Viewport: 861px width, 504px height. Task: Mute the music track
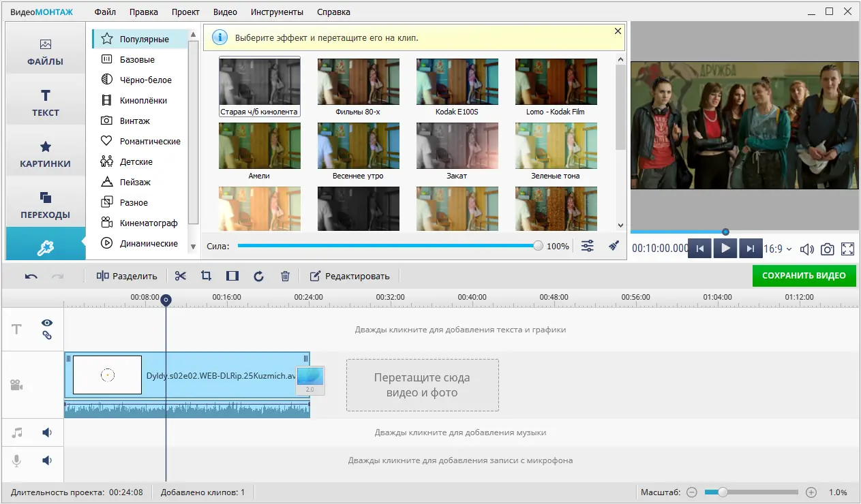tap(47, 432)
